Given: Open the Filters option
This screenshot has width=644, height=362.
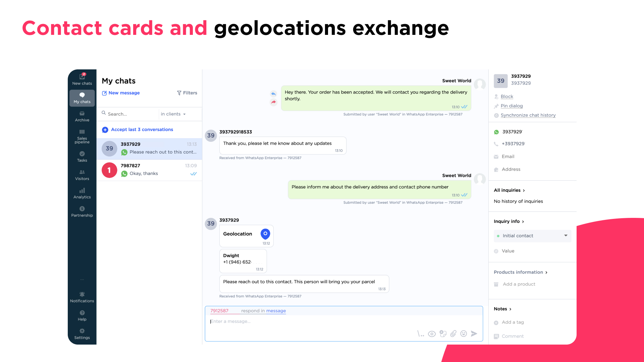Looking at the screenshot, I should tap(187, 93).
